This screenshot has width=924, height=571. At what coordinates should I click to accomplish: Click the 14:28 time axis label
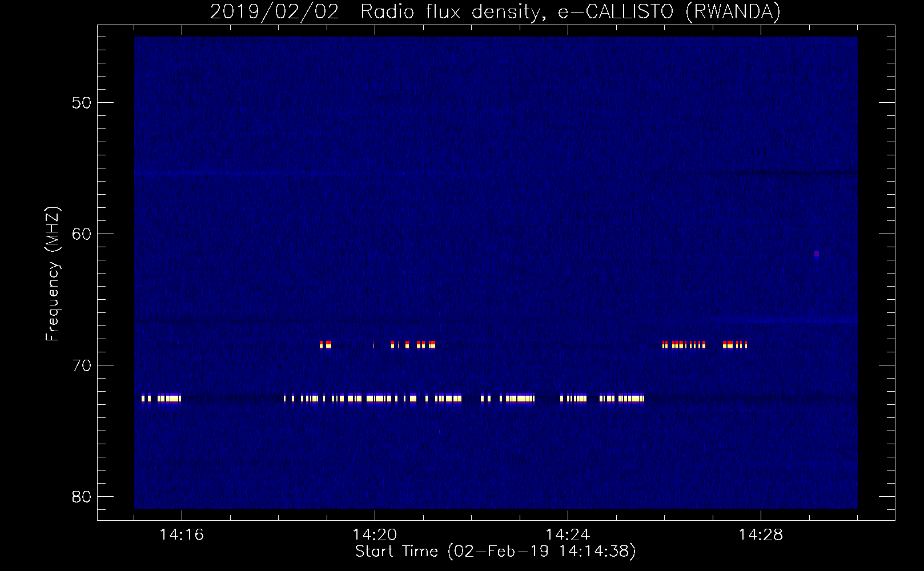pos(761,535)
